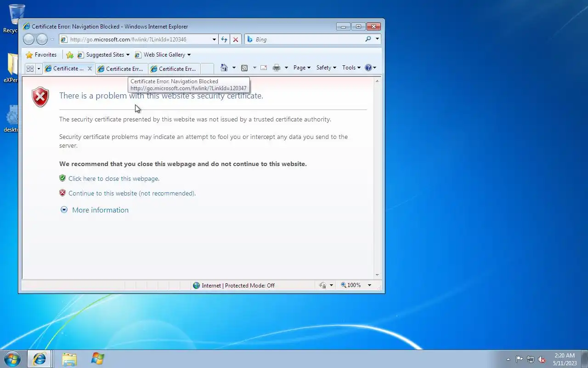Open Suggested Sites in Favorites bar
The height and width of the screenshot is (368, 588).
click(103, 55)
